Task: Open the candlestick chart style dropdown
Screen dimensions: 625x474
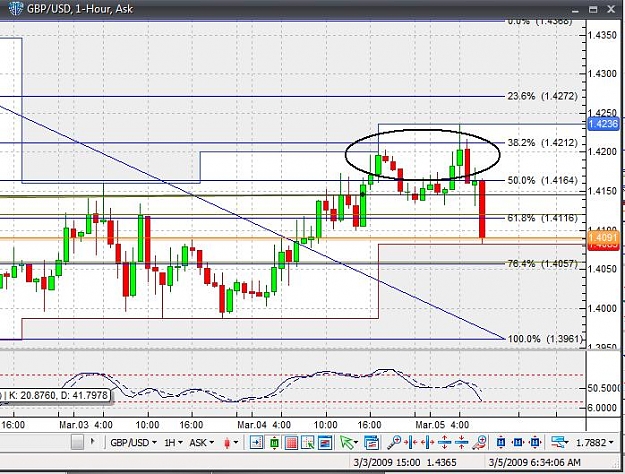Action: 231,443
